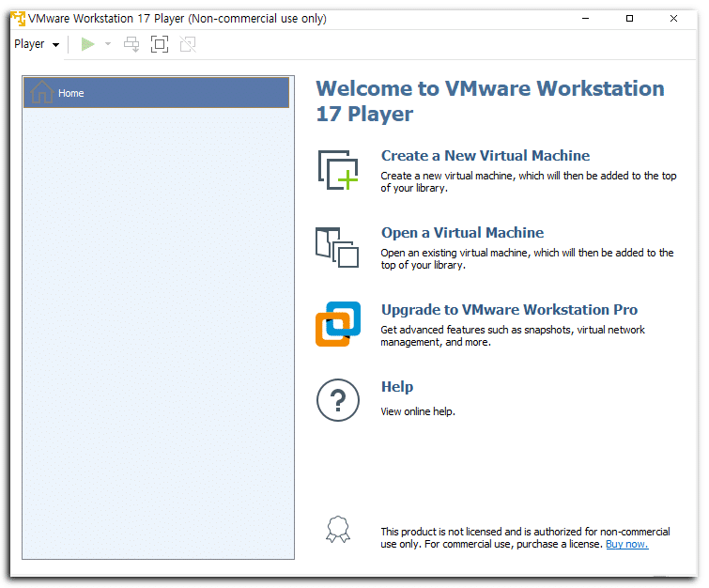Click 'Open an existing virtual machine' description
Image resolution: width=709 pixels, height=588 pixels.
pyautogui.click(x=527, y=258)
